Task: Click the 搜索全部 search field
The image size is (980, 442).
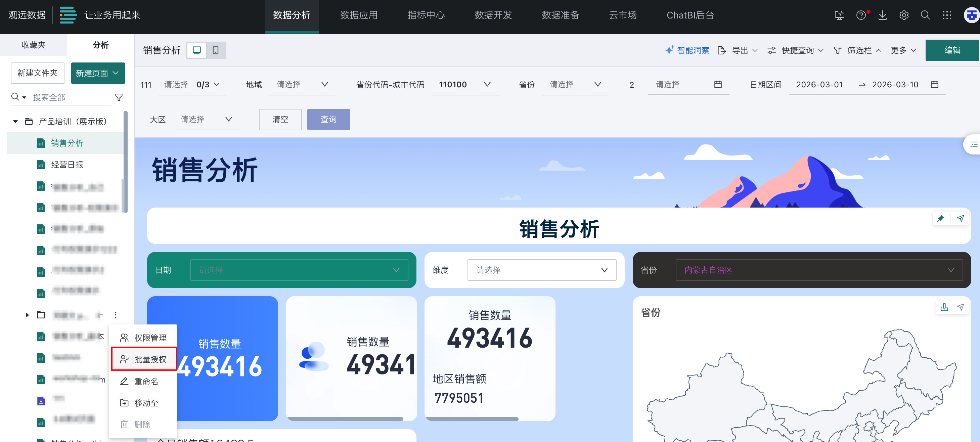Action: tap(69, 97)
